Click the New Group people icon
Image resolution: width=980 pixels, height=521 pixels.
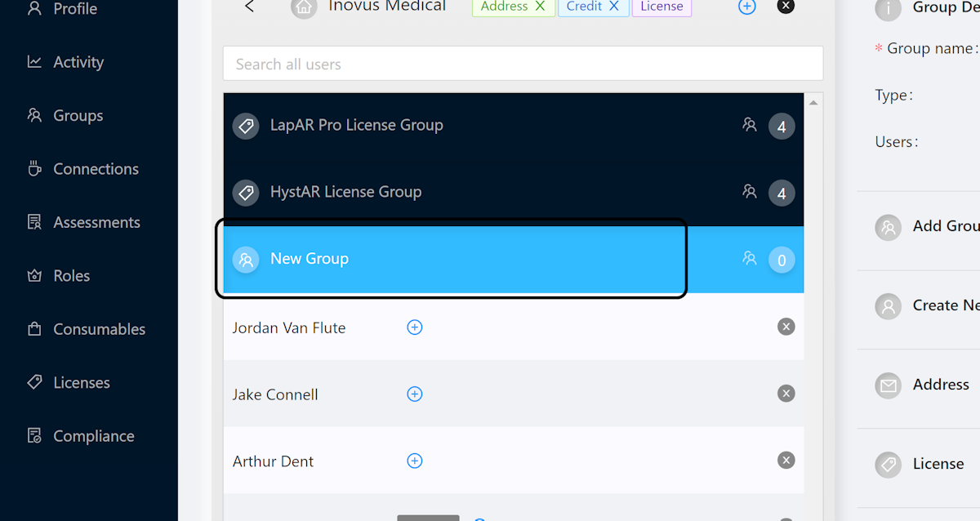[x=246, y=260]
